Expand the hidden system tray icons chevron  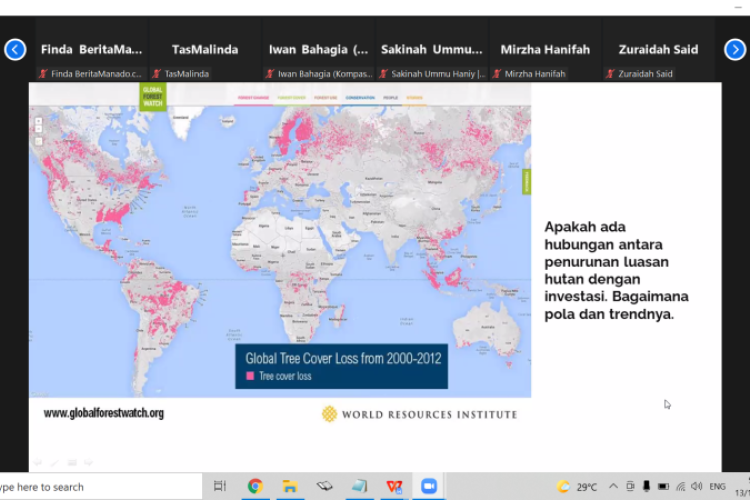point(614,487)
